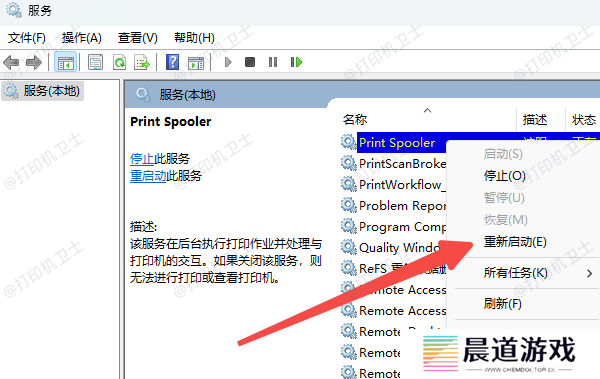The height and width of the screenshot is (379, 600).
Task: Expand the 所有任务(K) submenu arrow
Action: point(589,273)
